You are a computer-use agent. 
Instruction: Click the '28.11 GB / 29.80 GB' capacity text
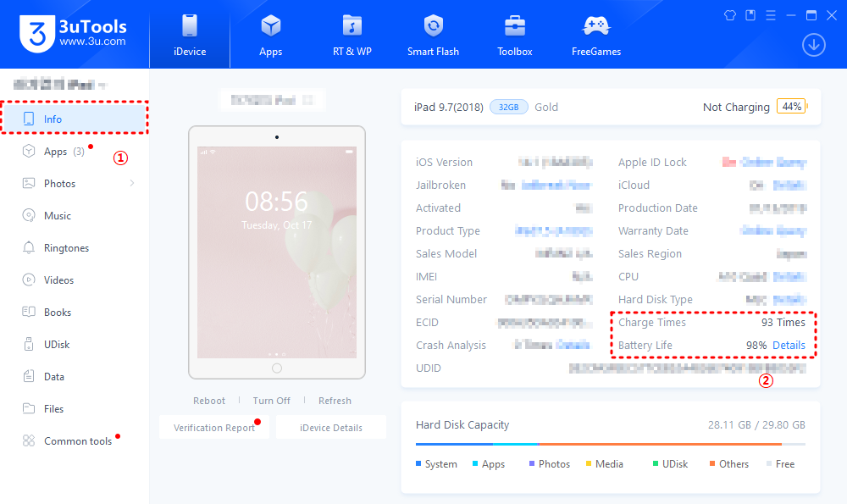click(x=756, y=425)
